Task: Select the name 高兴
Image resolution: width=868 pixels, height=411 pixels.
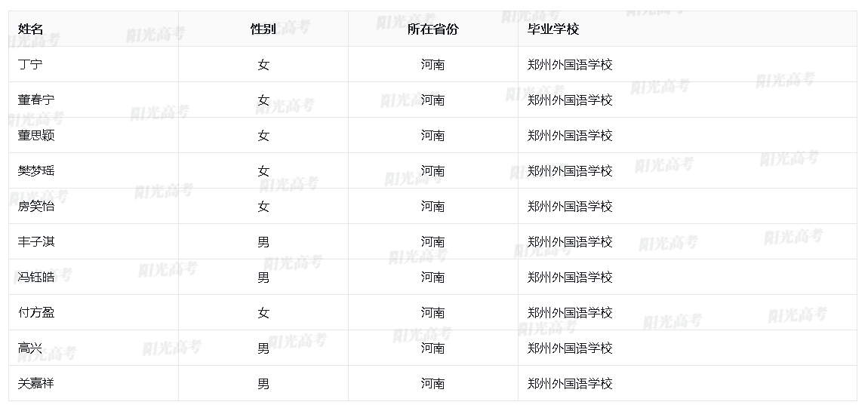Action: point(30,348)
